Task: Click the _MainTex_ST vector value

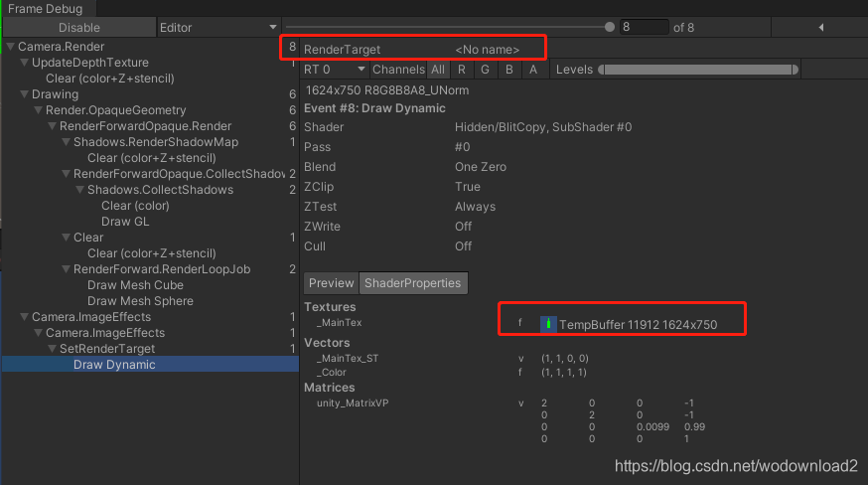Action: [x=565, y=359]
